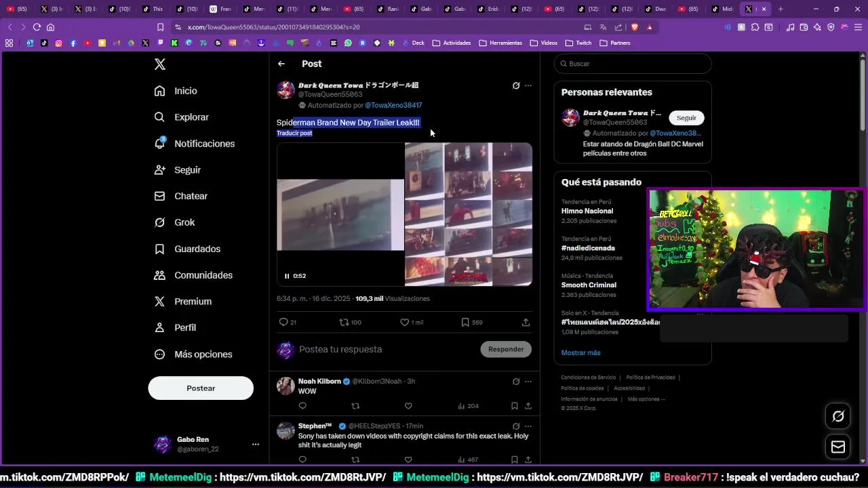This screenshot has height=488, width=868.
Task: Expand Más opciones in footer
Action: (x=646, y=399)
